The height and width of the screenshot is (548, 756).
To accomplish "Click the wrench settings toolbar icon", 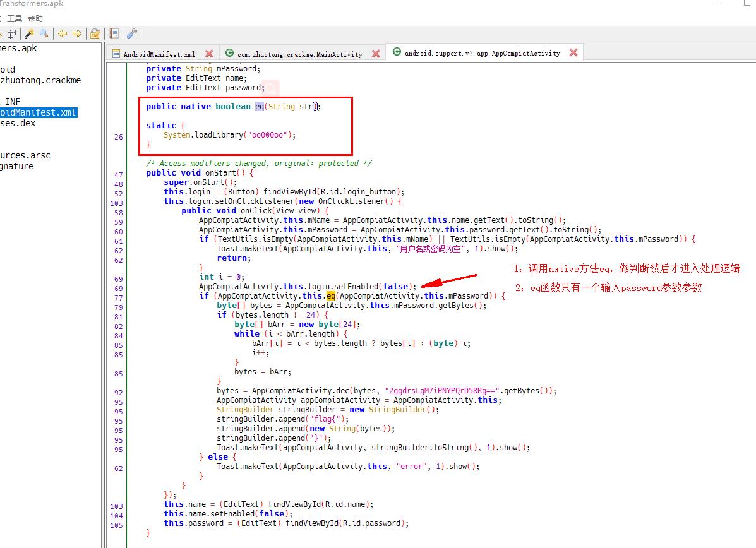I will 132,33.
